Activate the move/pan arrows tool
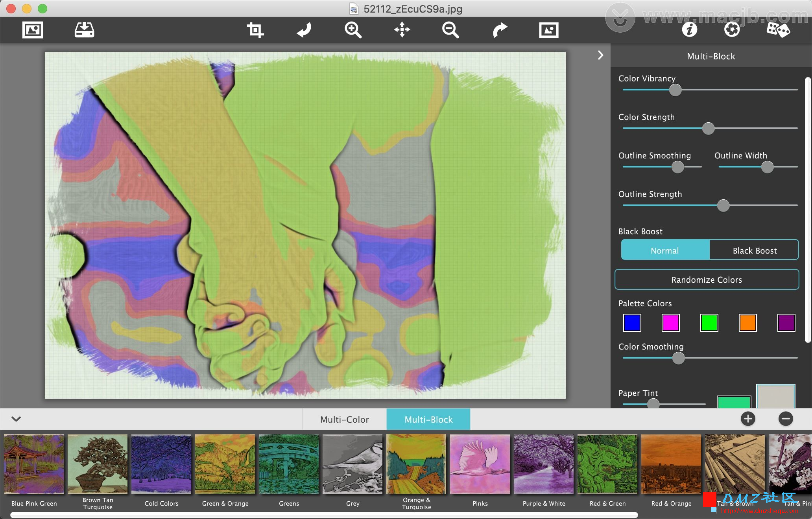Image resolution: width=812 pixels, height=519 pixels. pyautogui.click(x=402, y=30)
